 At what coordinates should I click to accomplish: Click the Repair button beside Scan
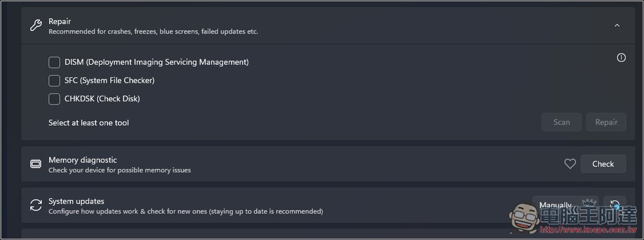tap(606, 122)
